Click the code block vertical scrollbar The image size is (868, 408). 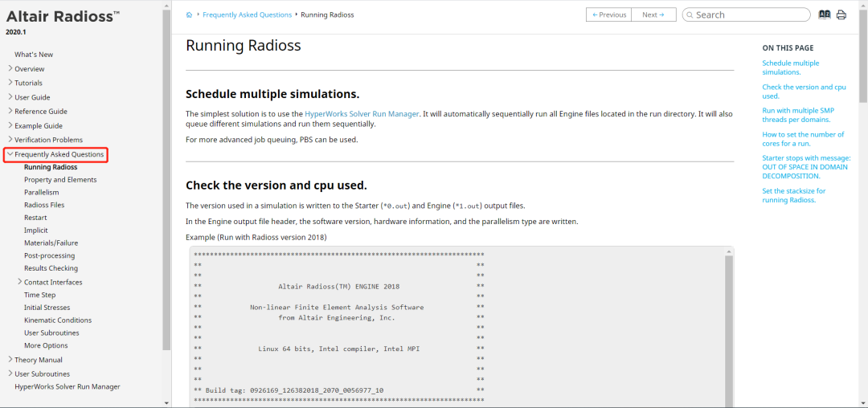(x=729, y=332)
